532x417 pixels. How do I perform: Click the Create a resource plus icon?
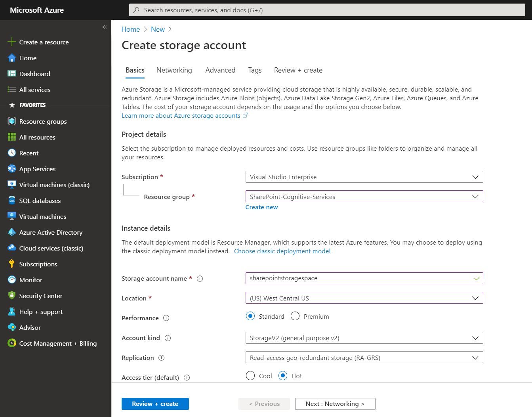pos(12,42)
